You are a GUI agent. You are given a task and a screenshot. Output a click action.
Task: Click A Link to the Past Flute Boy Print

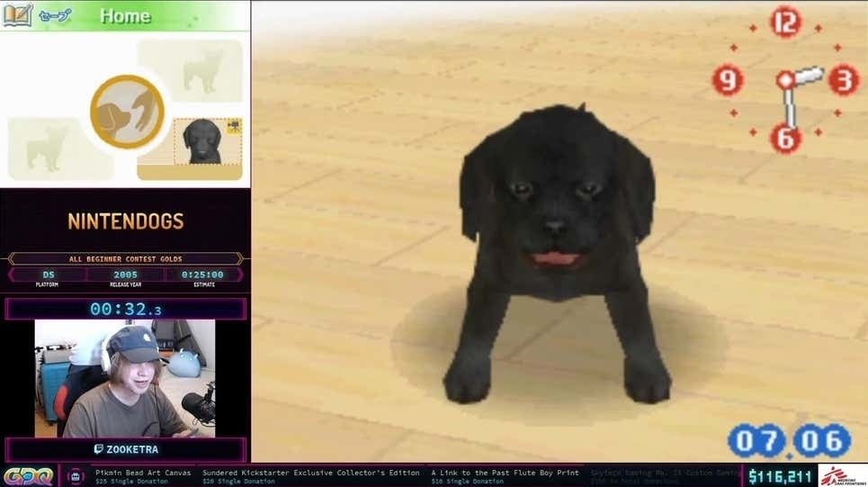[x=505, y=473]
